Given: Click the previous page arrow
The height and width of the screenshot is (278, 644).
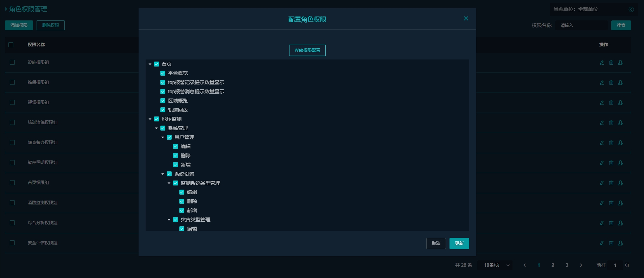Looking at the screenshot, I should (525, 265).
